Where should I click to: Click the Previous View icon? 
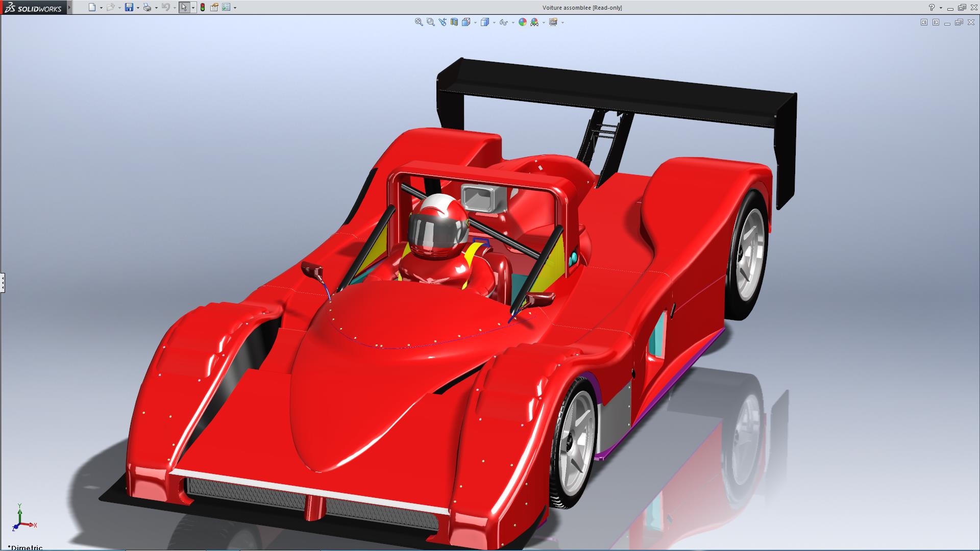click(x=442, y=22)
